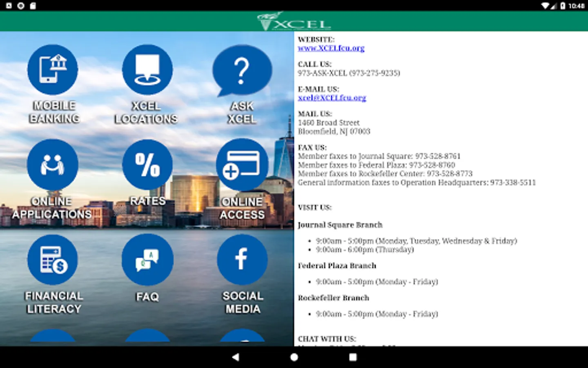This screenshot has height=368, width=588.
Task: Visit the www.XCELfcu.org website link
Action: [x=331, y=48]
